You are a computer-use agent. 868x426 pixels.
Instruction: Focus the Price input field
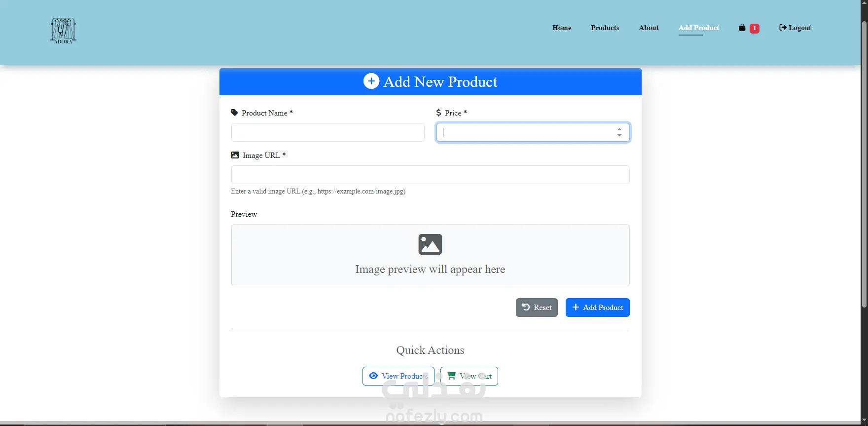[533, 132]
